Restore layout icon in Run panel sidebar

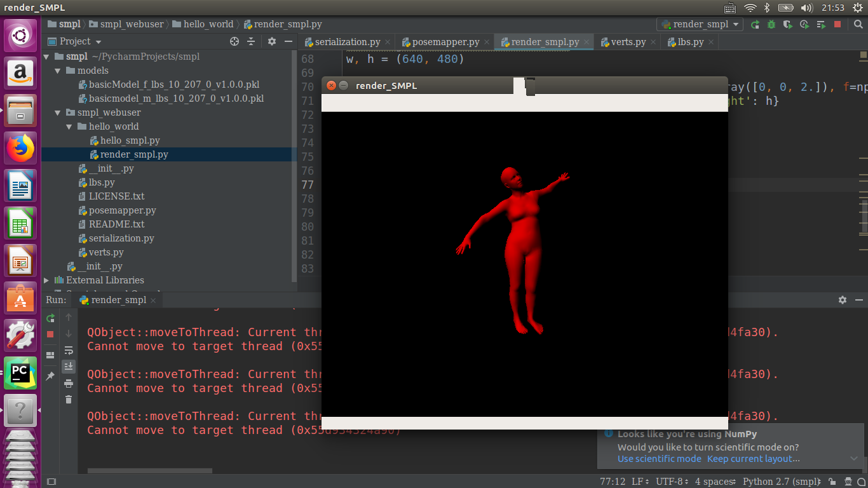tap(51, 355)
